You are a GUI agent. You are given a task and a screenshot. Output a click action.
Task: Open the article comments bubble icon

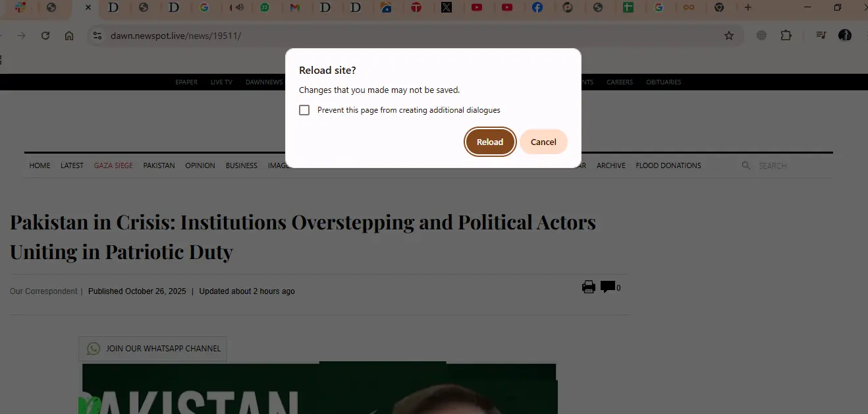pos(608,287)
